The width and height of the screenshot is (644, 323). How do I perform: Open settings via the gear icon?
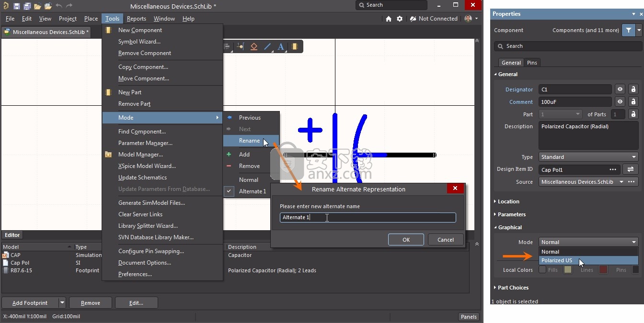(x=400, y=19)
